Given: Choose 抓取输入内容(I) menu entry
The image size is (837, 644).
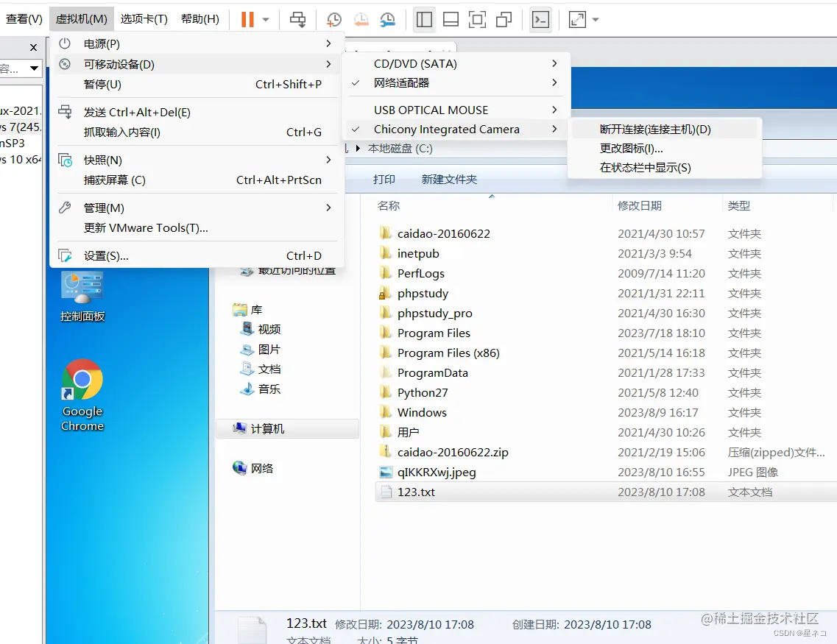Looking at the screenshot, I should coord(197,132).
